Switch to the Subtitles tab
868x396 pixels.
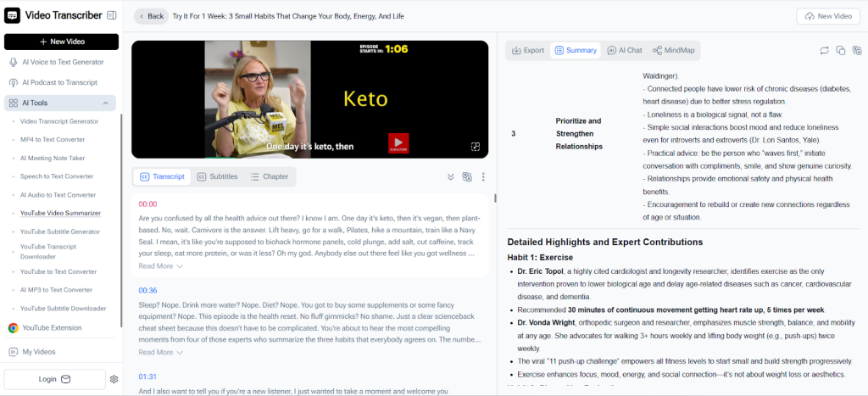[x=217, y=176]
